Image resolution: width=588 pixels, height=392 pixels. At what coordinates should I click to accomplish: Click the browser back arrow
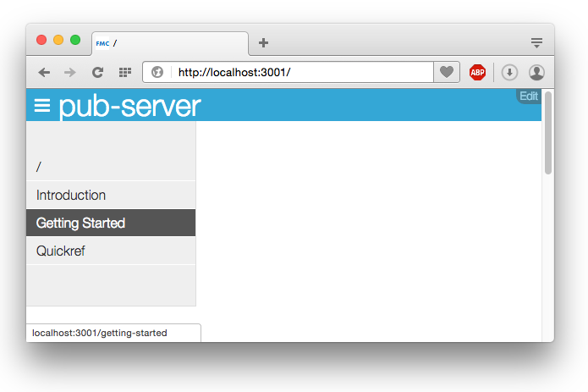44,72
